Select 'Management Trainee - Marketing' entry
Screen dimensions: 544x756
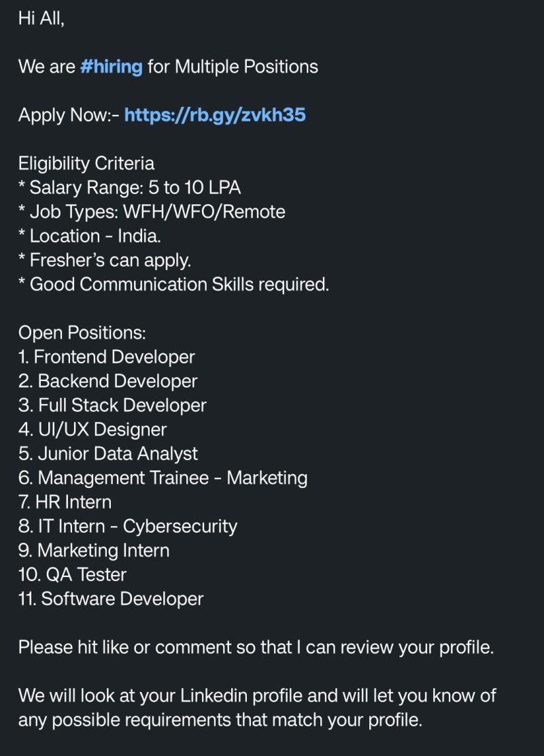[163, 478]
